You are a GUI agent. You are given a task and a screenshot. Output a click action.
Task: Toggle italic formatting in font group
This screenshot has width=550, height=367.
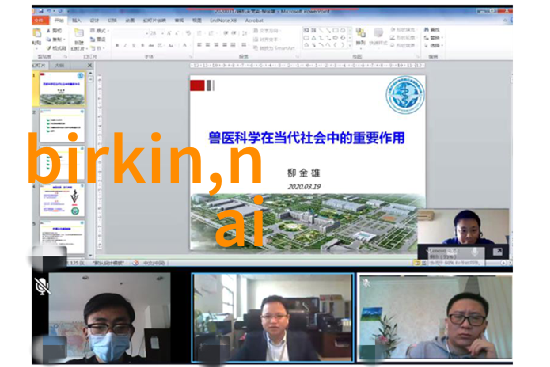click(x=126, y=45)
